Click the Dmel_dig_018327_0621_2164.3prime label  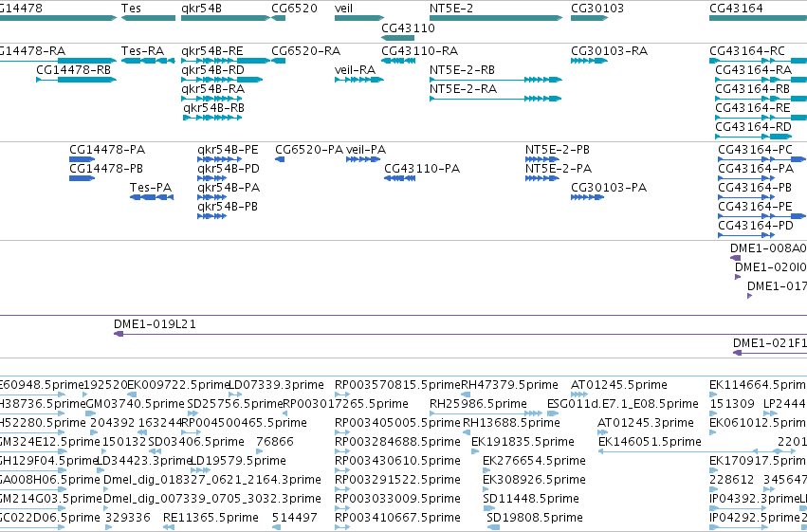212,480
